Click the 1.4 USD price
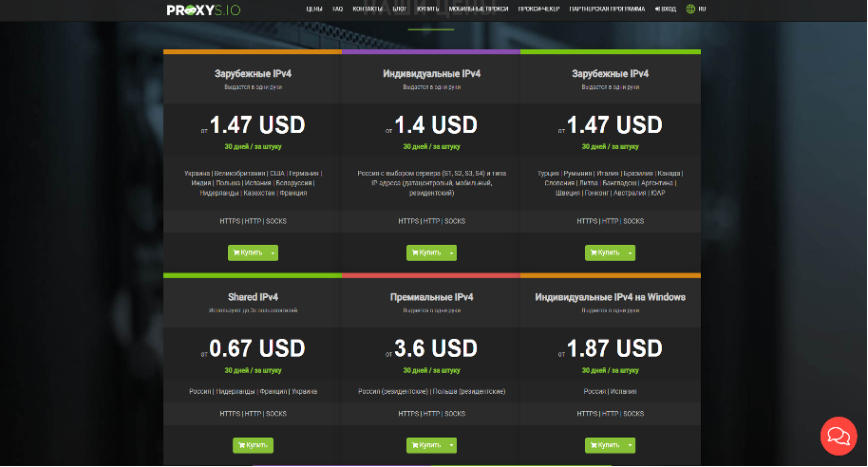The image size is (868, 467). click(x=436, y=125)
